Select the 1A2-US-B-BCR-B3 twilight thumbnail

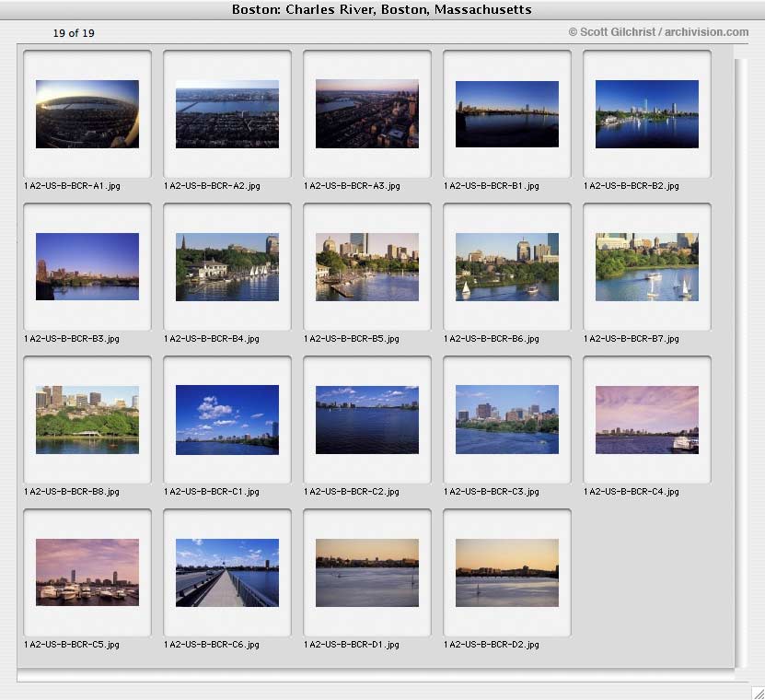point(87,266)
